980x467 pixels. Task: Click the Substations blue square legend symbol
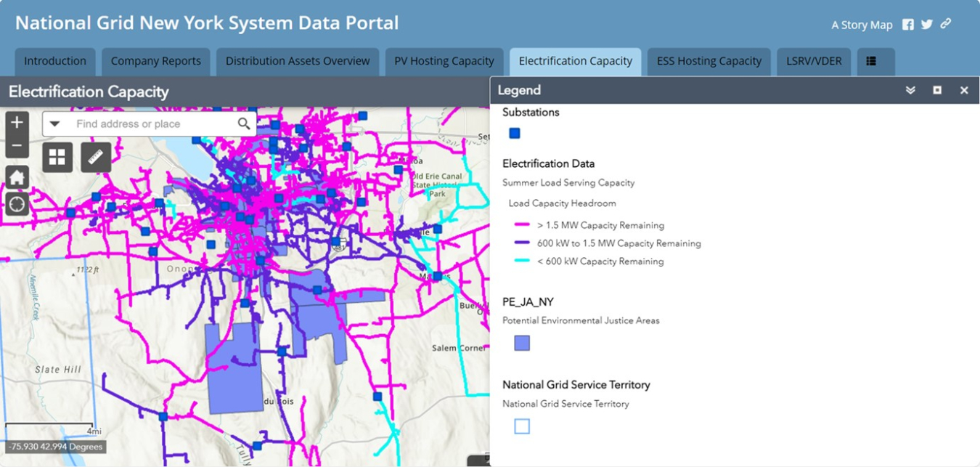(515, 133)
